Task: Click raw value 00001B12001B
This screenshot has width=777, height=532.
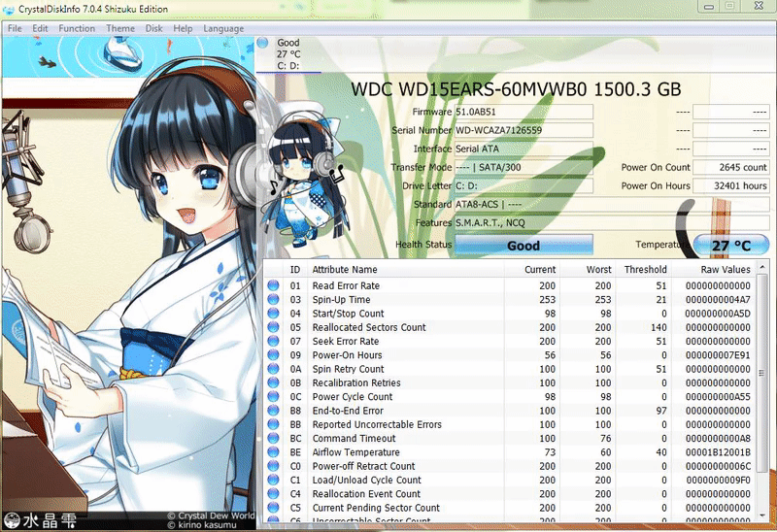Action: (x=718, y=452)
